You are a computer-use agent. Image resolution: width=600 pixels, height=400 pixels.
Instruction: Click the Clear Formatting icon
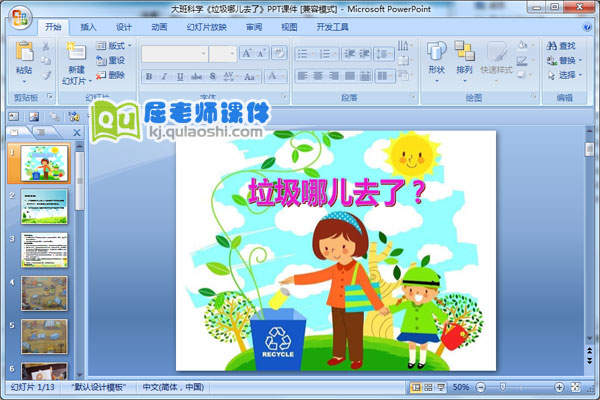[279, 53]
